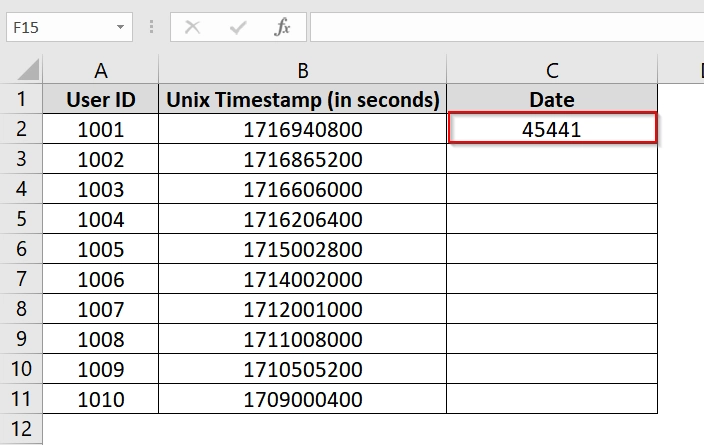The height and width of the screenshot is (445, 704).
Task: Click the Cancel X icon in formula bar
Action: [193, 27]
